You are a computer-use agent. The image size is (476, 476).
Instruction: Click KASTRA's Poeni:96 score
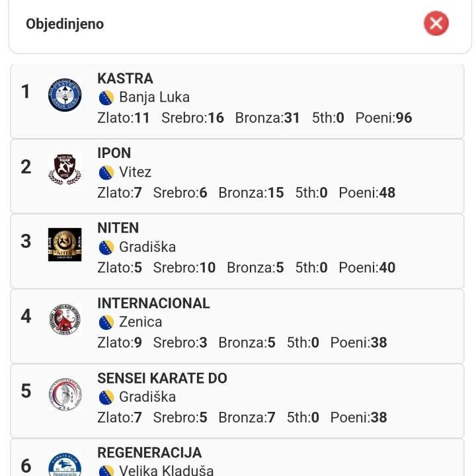(x=383, y=118)
